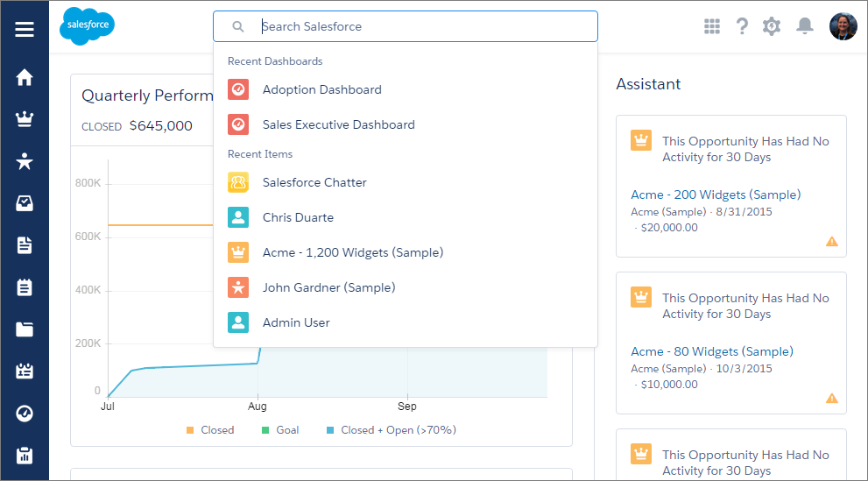Screen dimensions: 868x481
Task: Open the Dashboards gauge icon in the sidebar
Action: point(25,413)
